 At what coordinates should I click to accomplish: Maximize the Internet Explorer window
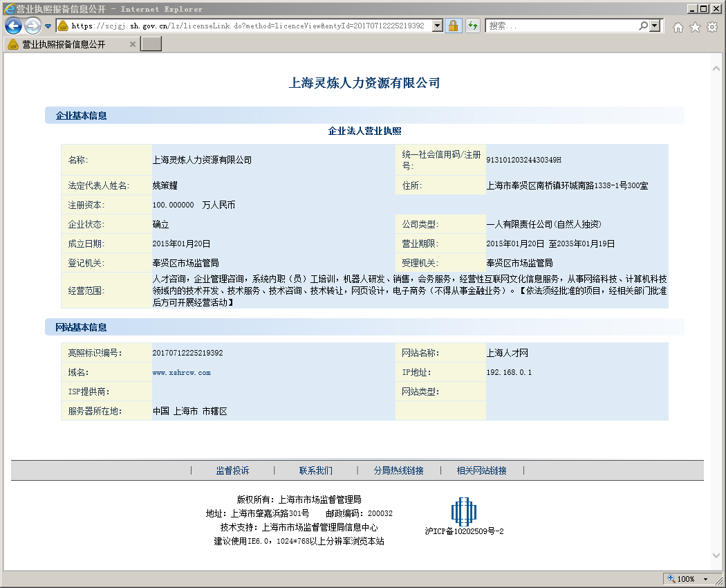(703, 9)
